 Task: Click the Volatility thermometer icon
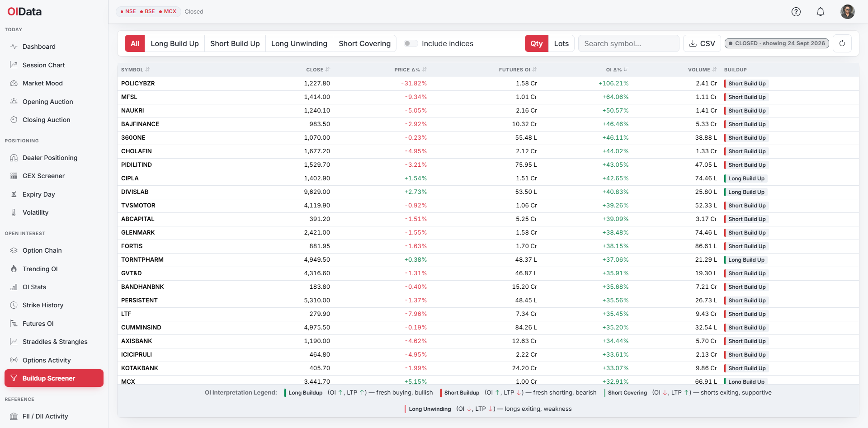coord(14,212)
